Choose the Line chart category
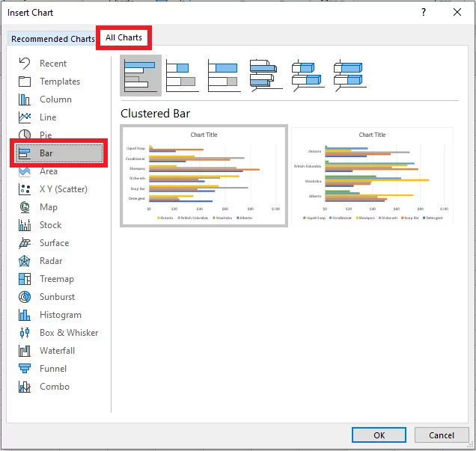This screenshot has width=476, height=451. click(48, 117)
